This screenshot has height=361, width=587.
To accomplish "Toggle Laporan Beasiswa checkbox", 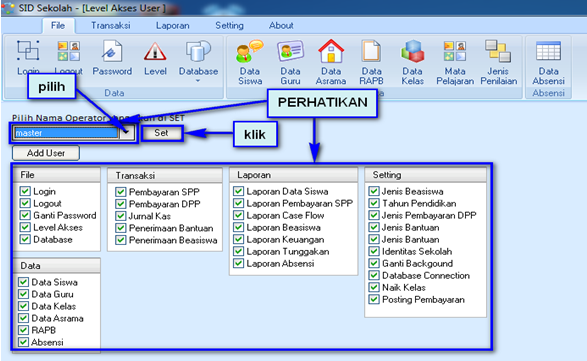I will click(238, 227).
